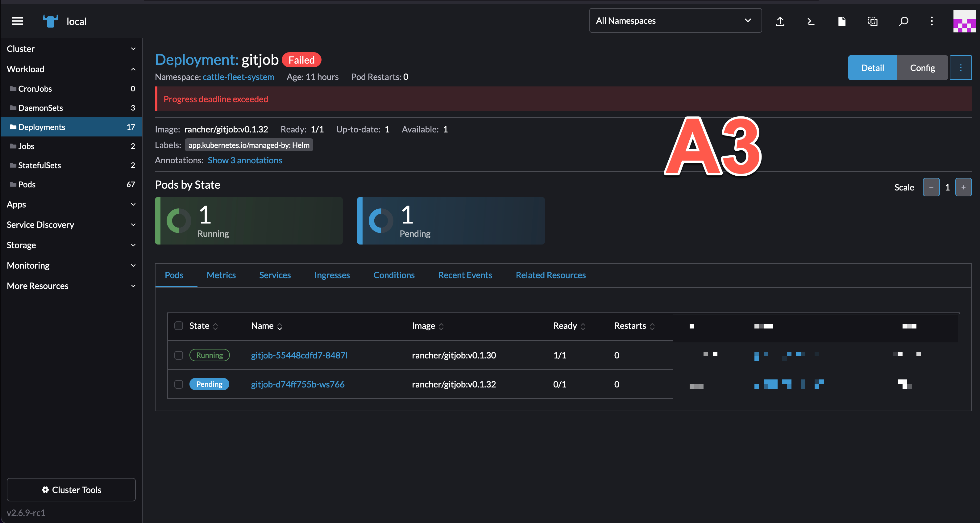Open the user avatar menu
The height and width of the screenshot is (523, 980).
point(964,21)
